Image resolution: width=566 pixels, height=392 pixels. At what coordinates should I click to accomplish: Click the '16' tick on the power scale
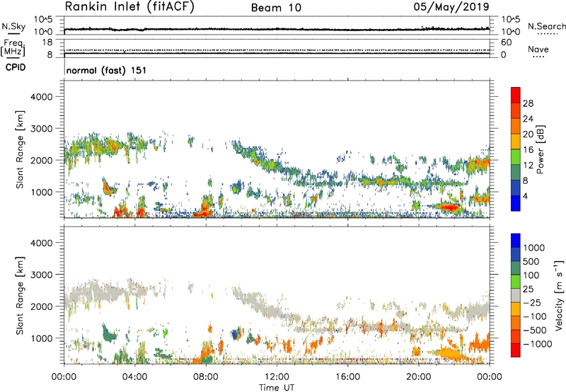tap(528, 150)
